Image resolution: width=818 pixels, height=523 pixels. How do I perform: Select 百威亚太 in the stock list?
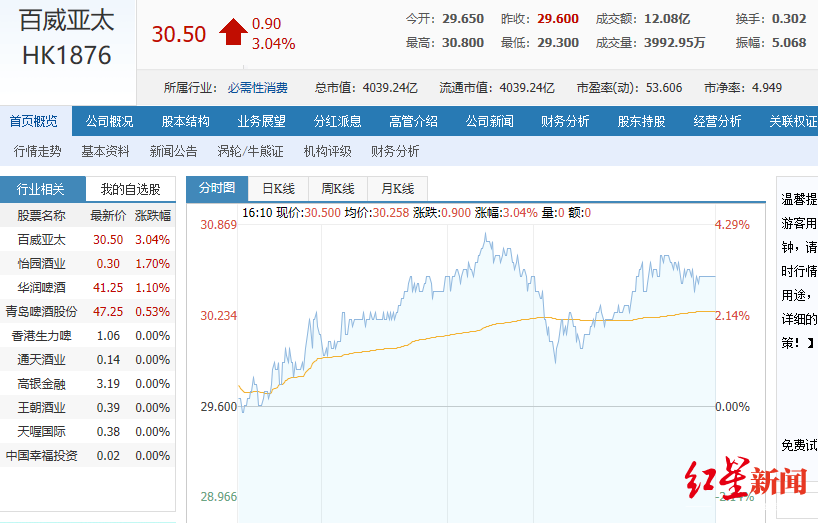coord(41,239)
